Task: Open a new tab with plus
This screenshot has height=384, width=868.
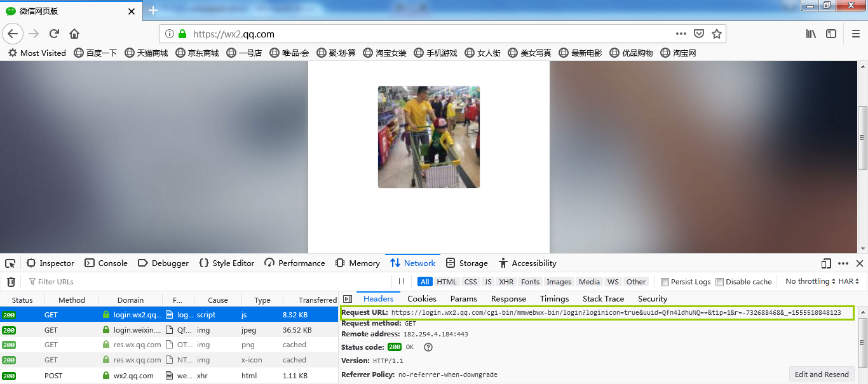Action: coord(153,10)
